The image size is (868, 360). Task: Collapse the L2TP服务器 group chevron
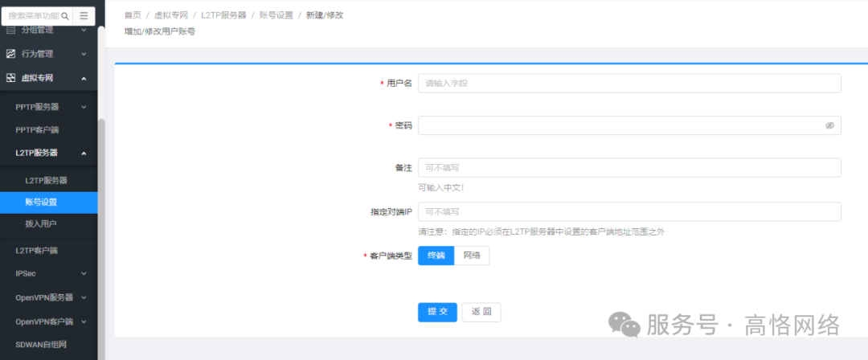(84, 153)
